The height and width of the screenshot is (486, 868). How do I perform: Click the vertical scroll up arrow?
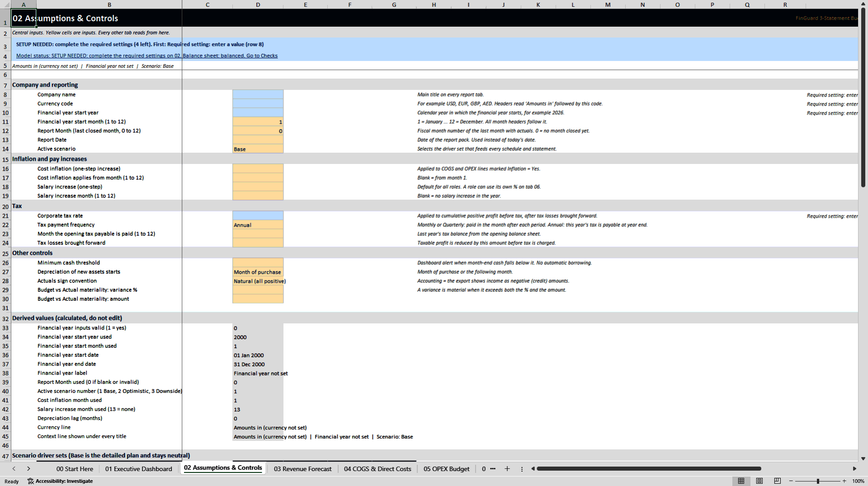pos(863,4)
